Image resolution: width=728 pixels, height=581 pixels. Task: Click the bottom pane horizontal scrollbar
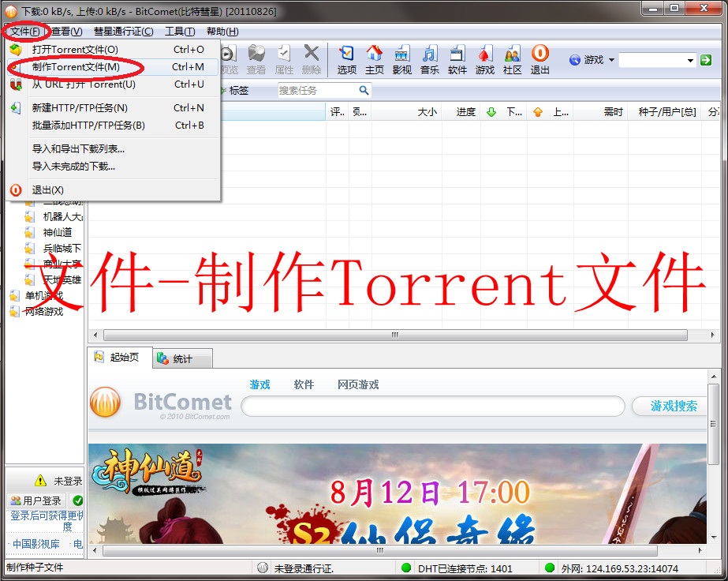pyautogui.click(x=380, y=550)
